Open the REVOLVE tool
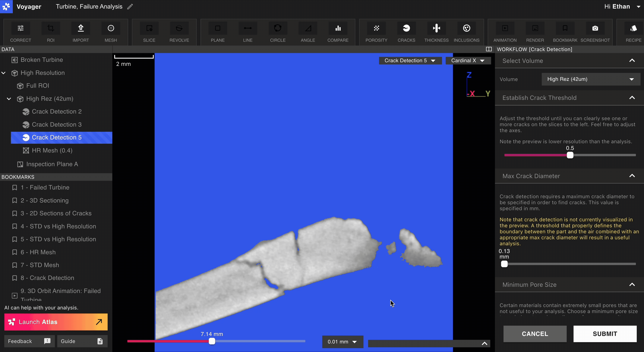644x352 pixels. point(179,32)
